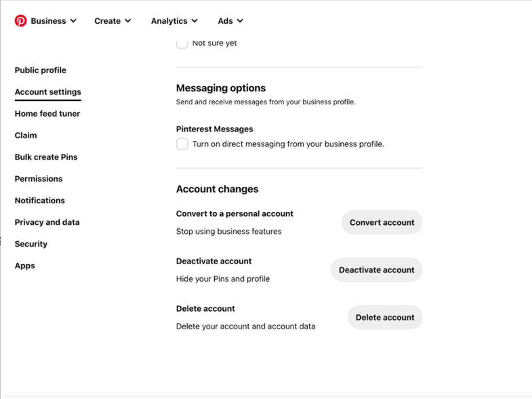Go to Permissions settings
This screenshot has width=532, height=399.
39,179
